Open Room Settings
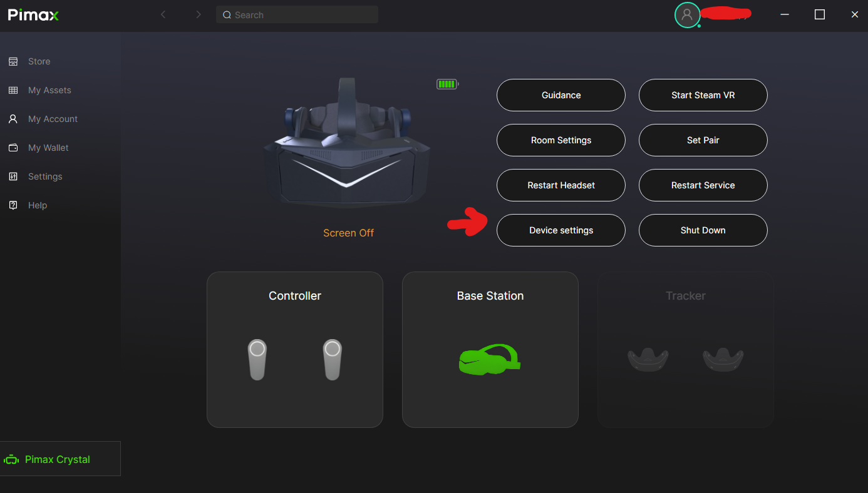Image resolution: width=868 pixels, height=493 pixels. (561, 140)
